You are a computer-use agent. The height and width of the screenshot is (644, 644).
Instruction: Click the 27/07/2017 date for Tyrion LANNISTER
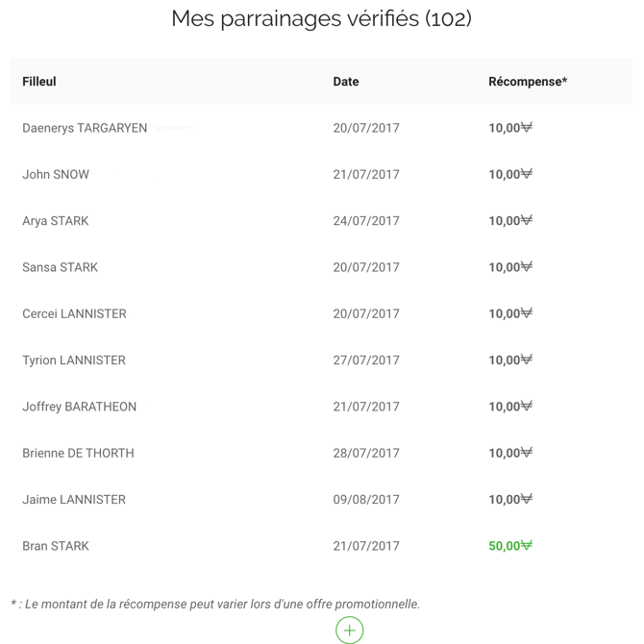pyautogui.click(x=366, y=360)
